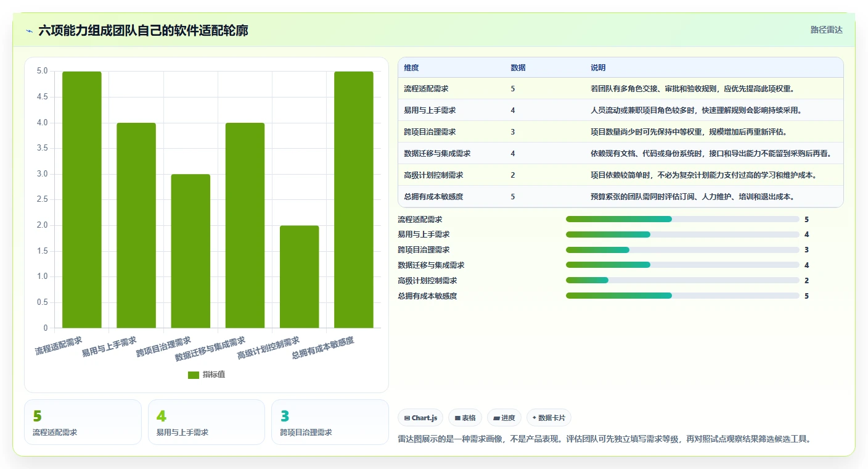Click the table description starting 预算紧张的团队
The width and height of the screenshot is (868, 469).
point(692,197)
